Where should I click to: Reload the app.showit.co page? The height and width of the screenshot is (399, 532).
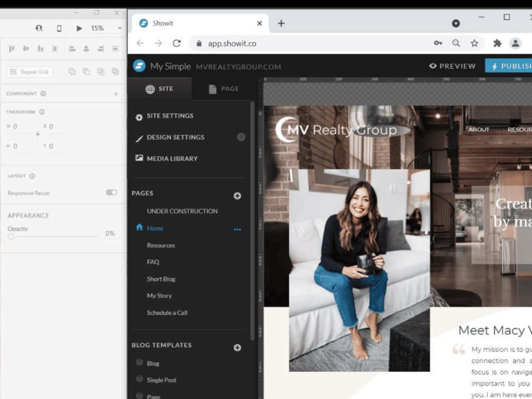click(177, 43)
